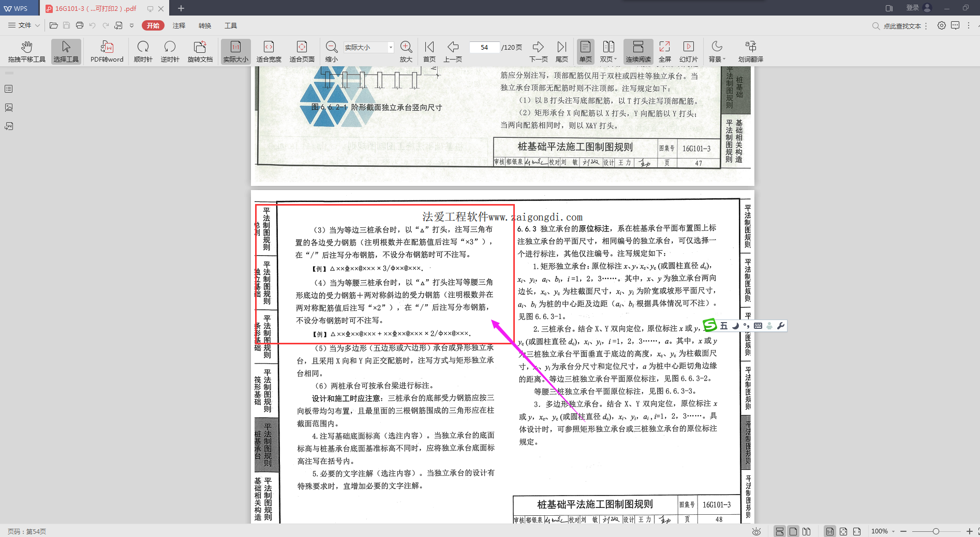
Task: Toggle eye protection mode in status bar
Action: 756,531
